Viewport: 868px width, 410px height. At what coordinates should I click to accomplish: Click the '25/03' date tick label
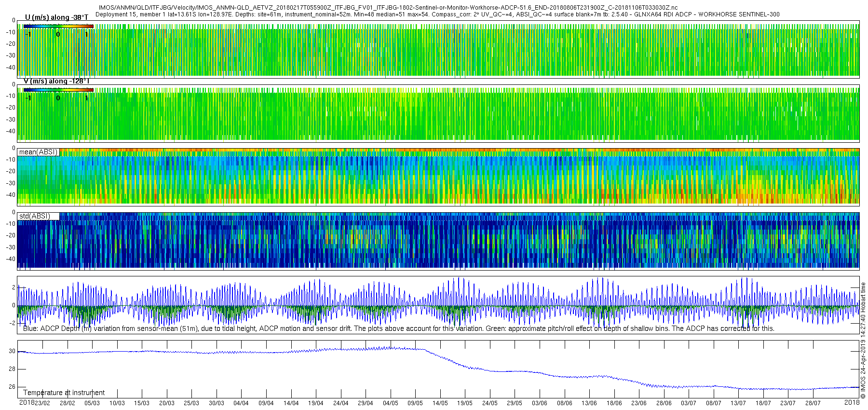[x=191, y=403]
